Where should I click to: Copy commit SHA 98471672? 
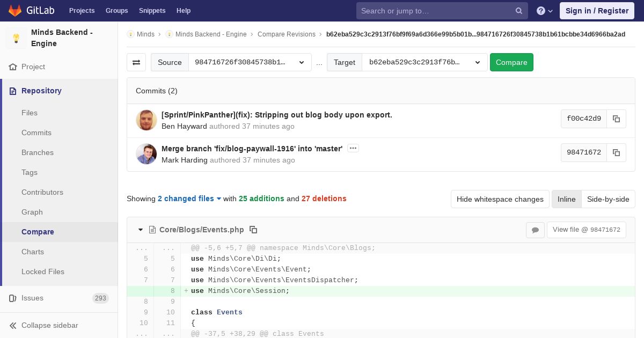[616, 152]
